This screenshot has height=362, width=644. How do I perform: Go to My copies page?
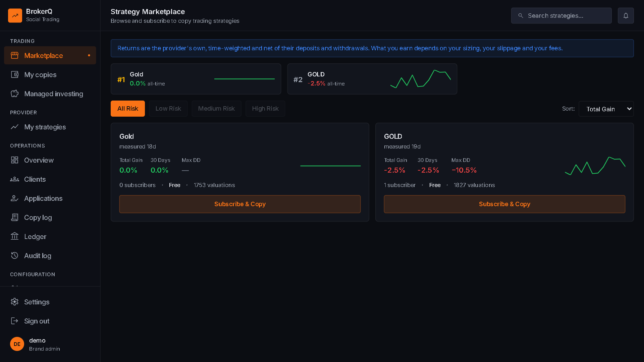(x=50, y=74)
